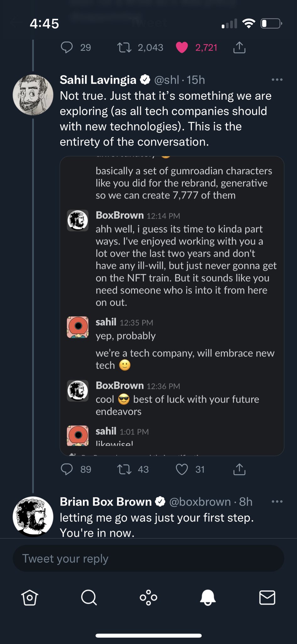The width and height of the screenshot is (297, 644).
Task: Open Brian Box Brown's profile name link
Action: point(105,502)
